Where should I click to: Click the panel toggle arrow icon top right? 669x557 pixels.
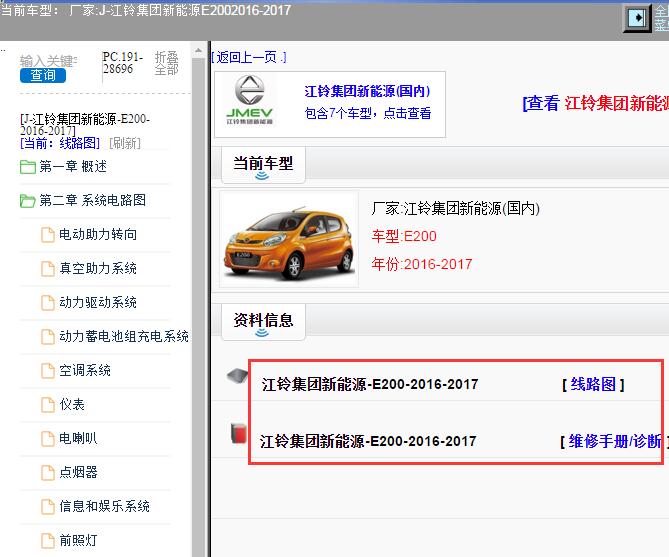pyautogui.click(x=637, y=18)
